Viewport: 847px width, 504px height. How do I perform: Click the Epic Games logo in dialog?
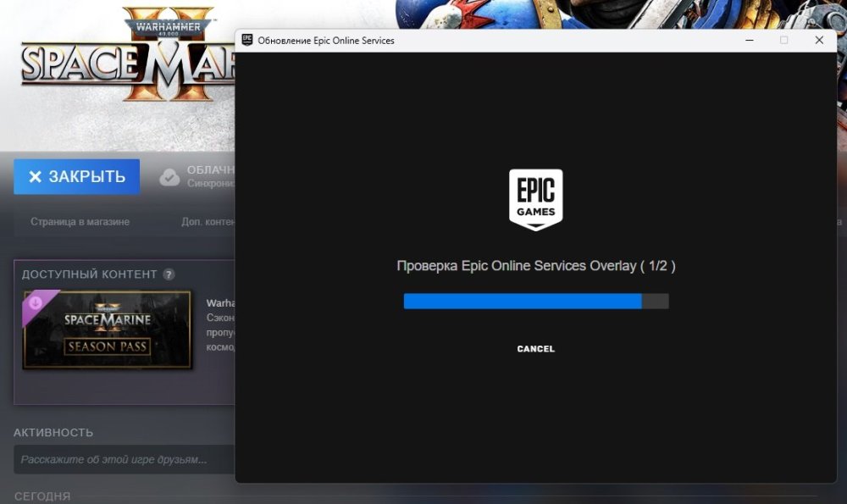click(x=535, y=199)
